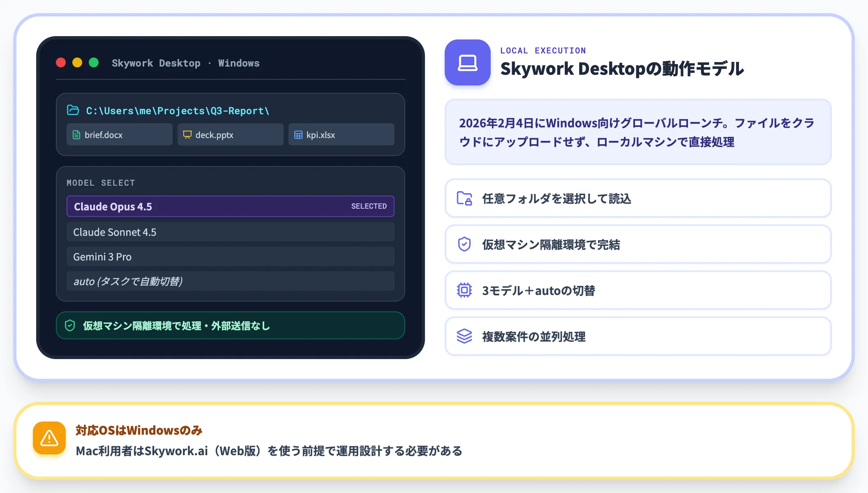Click the MODEL SELECT heading
Image resolution: width=868 pixels, height=493 pixels.
[101, 183]
